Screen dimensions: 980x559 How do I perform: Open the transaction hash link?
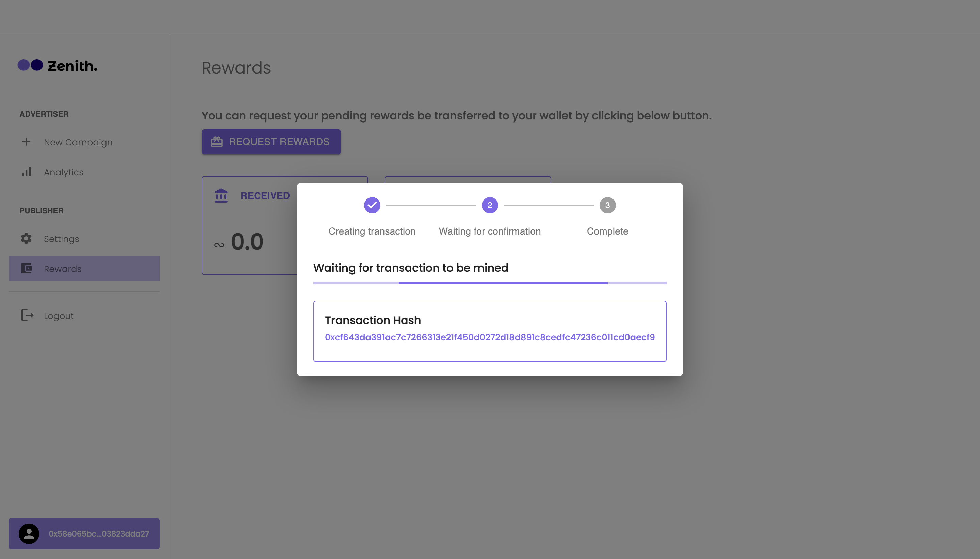490,337
